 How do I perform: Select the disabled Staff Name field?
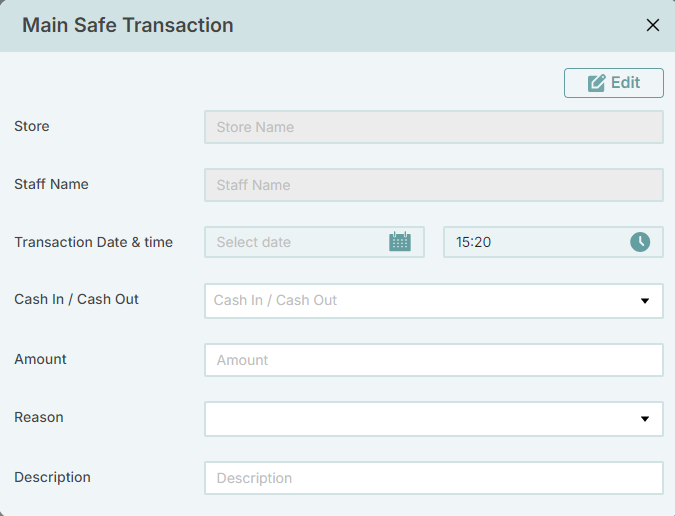coord(434,185)
